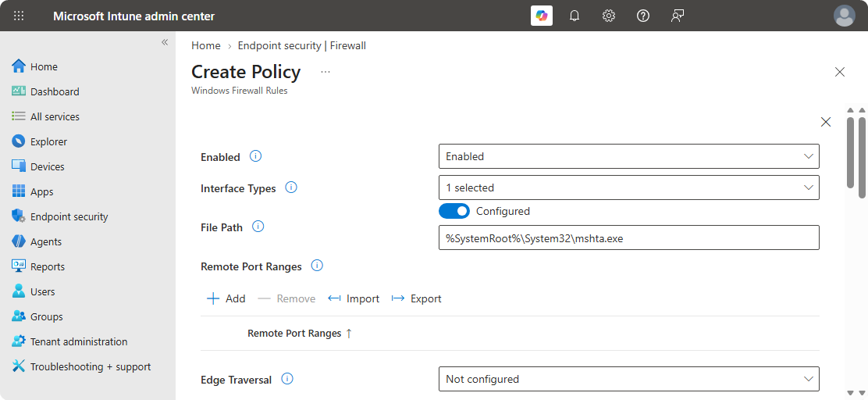Toggle the File Path Configured switch

(x=454, y=211)
